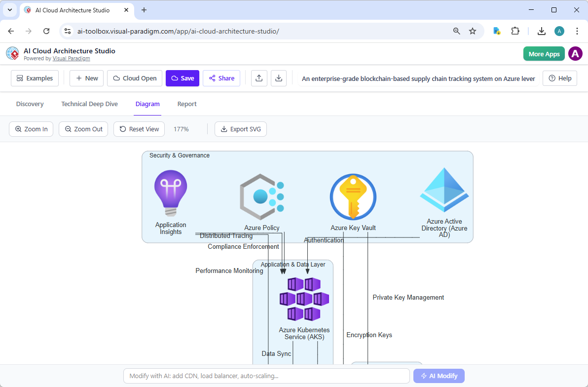The width and height of the screenshot is (588, 387).
Task: Save the diagram with the Save button
Action: tap(182, 78)
